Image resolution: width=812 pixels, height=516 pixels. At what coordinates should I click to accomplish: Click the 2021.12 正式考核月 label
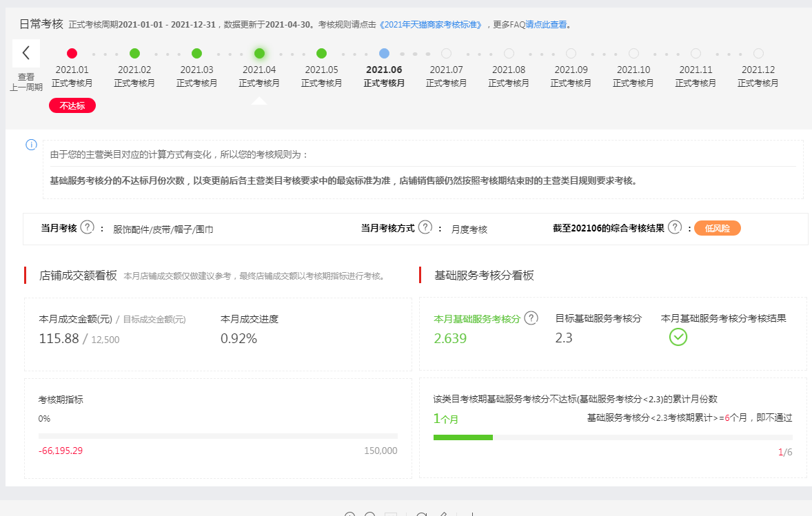(x=758, y=76)
